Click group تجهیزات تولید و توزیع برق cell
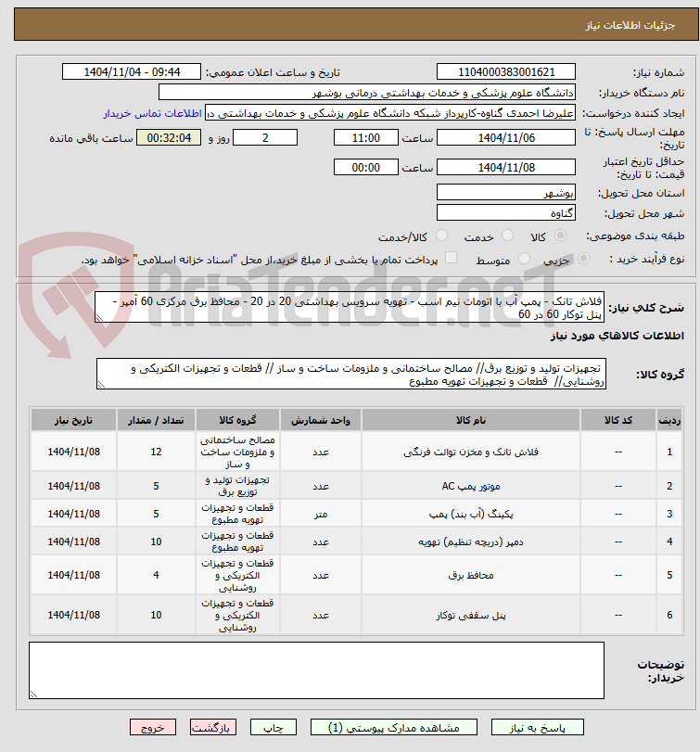 coord(237,486)
